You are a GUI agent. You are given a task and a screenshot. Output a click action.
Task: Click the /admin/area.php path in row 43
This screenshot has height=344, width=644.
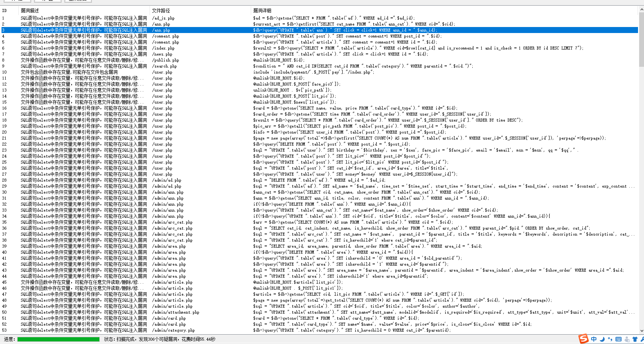[x=169, y=270]
